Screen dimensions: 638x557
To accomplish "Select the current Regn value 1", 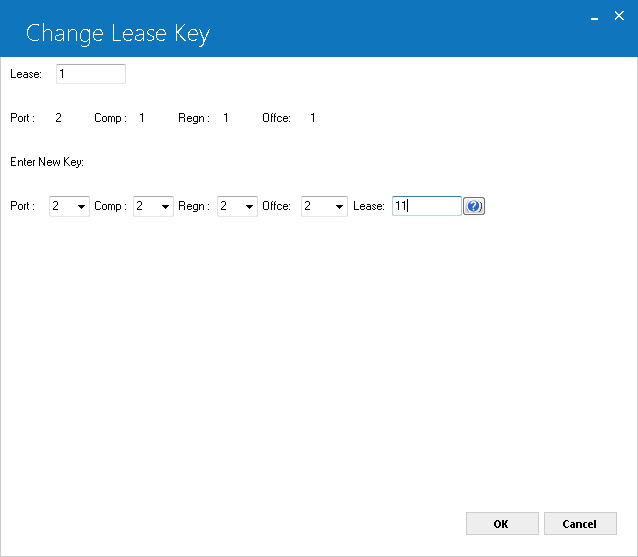I will [x=226, y=118].
